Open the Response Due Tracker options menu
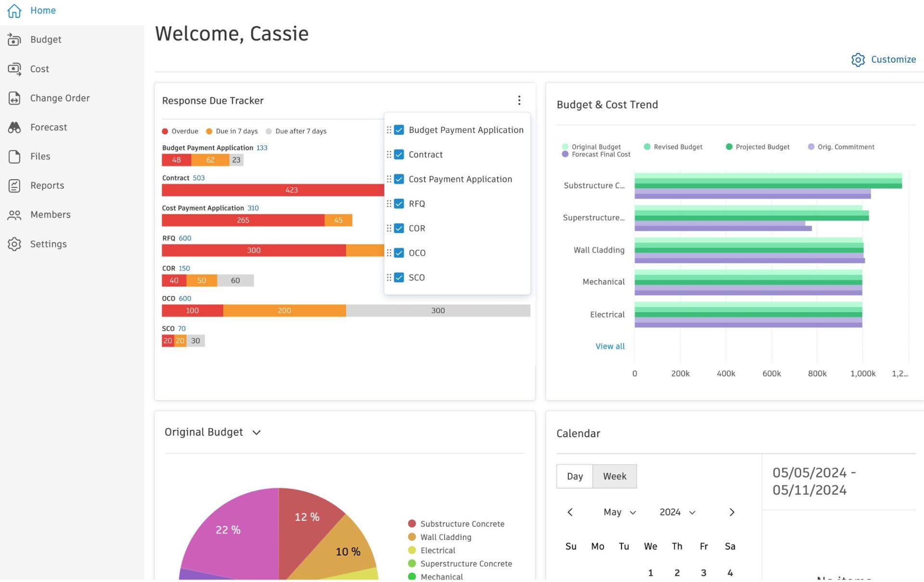This screenshot has height=582, width=924. (x=519, y=100)
